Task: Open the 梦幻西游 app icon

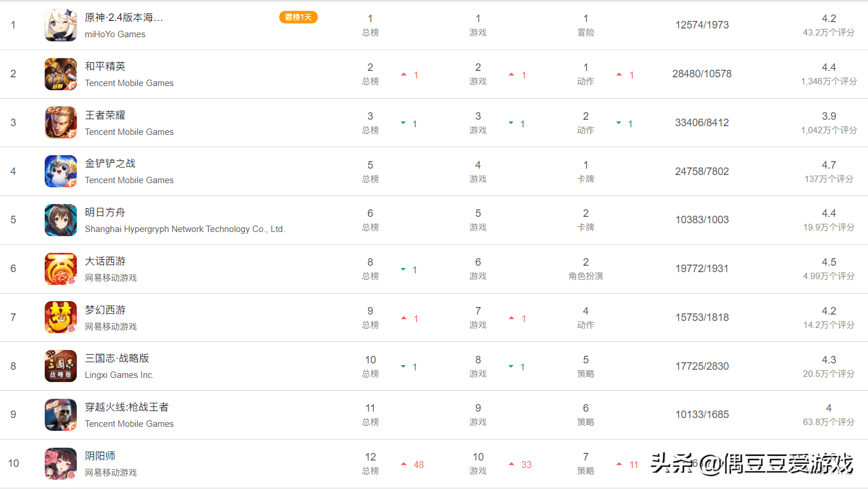Action: (60, 317)
